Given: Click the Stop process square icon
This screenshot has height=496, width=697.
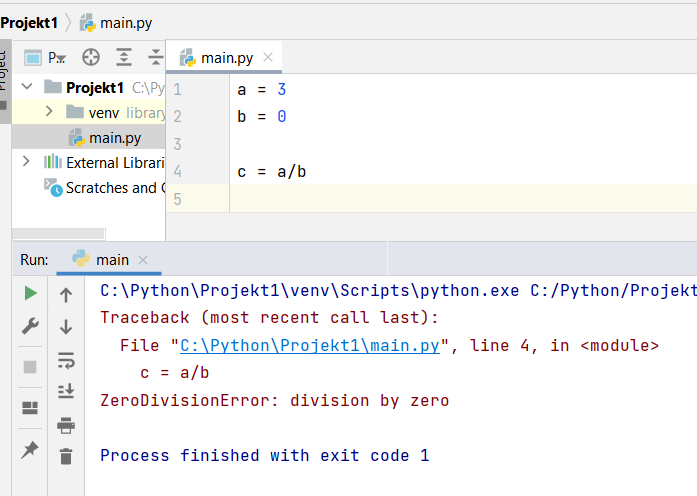Looking at the screenshot, I should 30,366.
